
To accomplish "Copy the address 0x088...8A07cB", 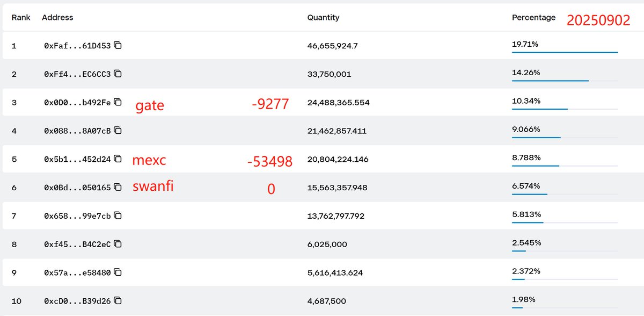I will coord(118,131).
